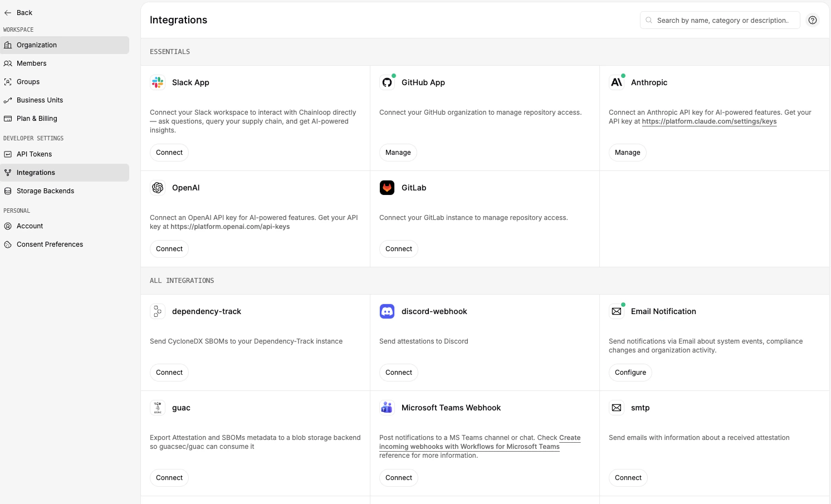Click the discord-webhook logo icon
This screenshot has height=504, width=831.
click(387, 311)
